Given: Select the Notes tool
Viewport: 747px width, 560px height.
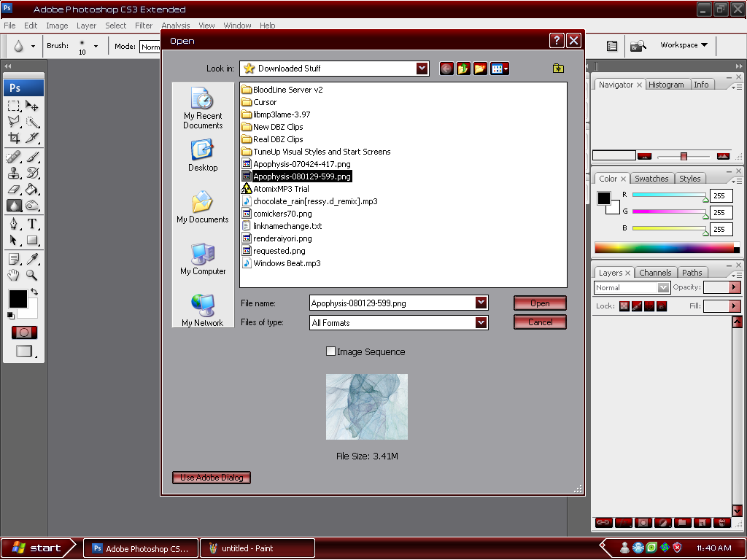Looking at the screenshot, I should tap(14, 259).
